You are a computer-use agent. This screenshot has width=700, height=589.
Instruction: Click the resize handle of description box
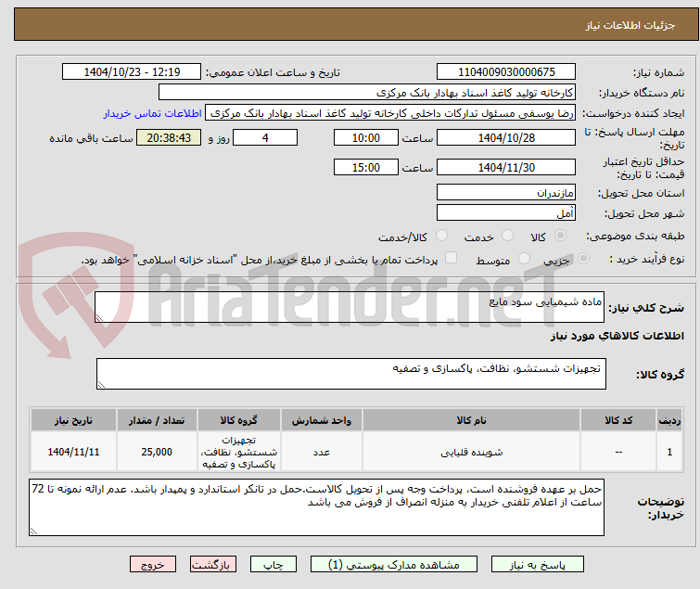(99, 318)
